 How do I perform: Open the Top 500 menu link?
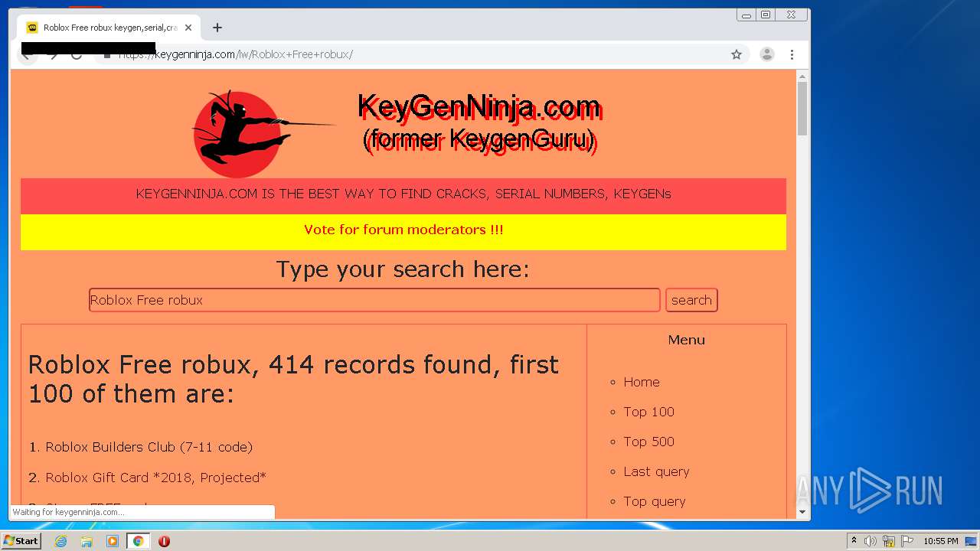(648, 442)
